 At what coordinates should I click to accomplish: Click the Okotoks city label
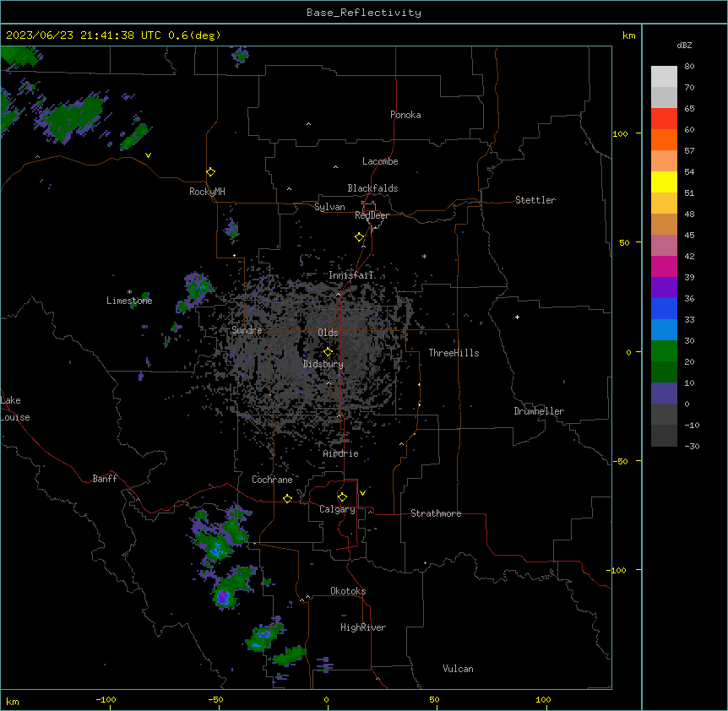348,591
